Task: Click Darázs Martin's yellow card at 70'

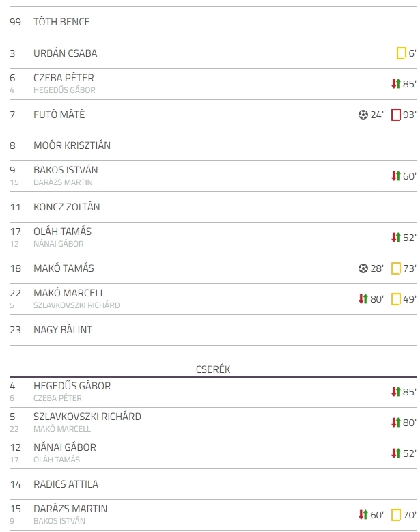Action: (x=396, y=515)
